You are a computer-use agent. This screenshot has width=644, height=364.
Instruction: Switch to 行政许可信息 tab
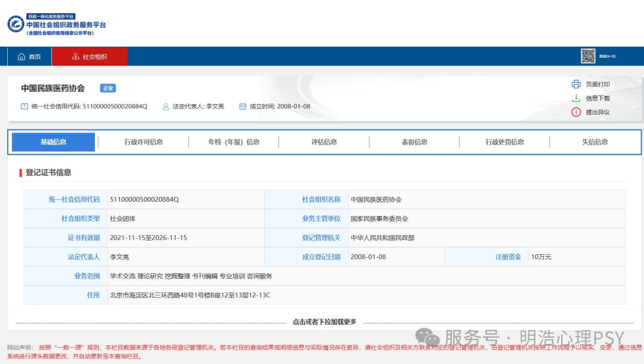[x=143, y=142]
